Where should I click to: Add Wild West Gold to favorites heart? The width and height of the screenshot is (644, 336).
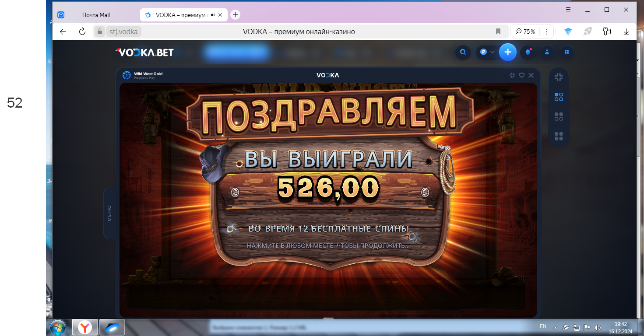[x=521, y=75]
